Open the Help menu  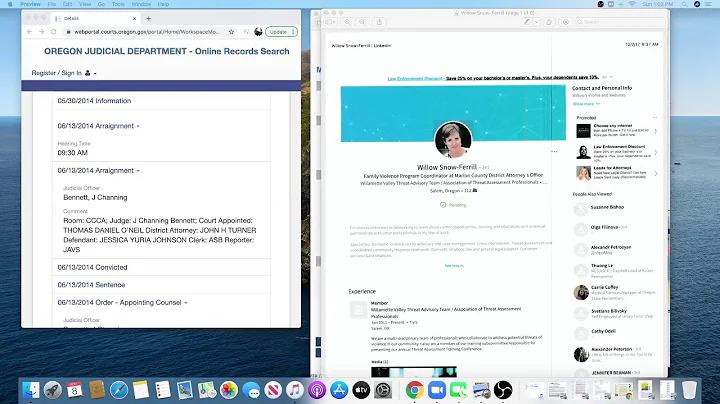(163, 4)
